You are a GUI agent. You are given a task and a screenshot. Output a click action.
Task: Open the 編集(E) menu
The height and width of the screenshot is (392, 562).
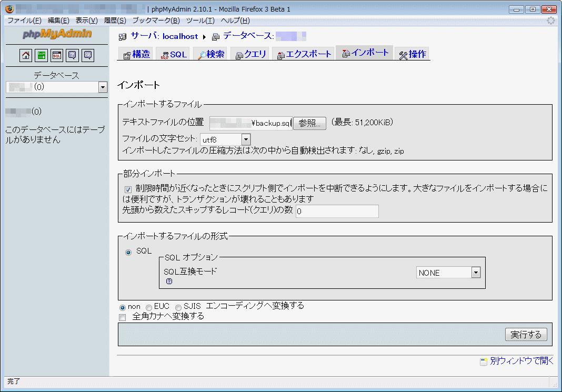(x=58, y=21)
